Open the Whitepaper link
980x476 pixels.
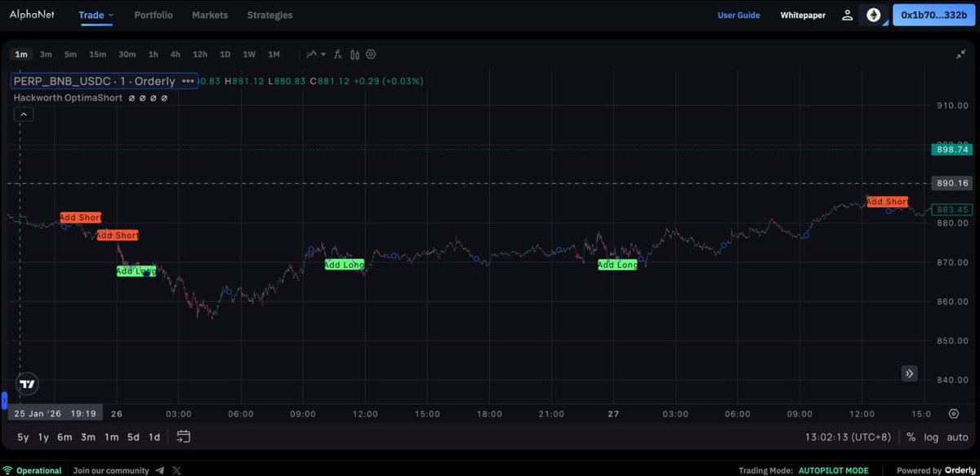click(x=803, y=15)
